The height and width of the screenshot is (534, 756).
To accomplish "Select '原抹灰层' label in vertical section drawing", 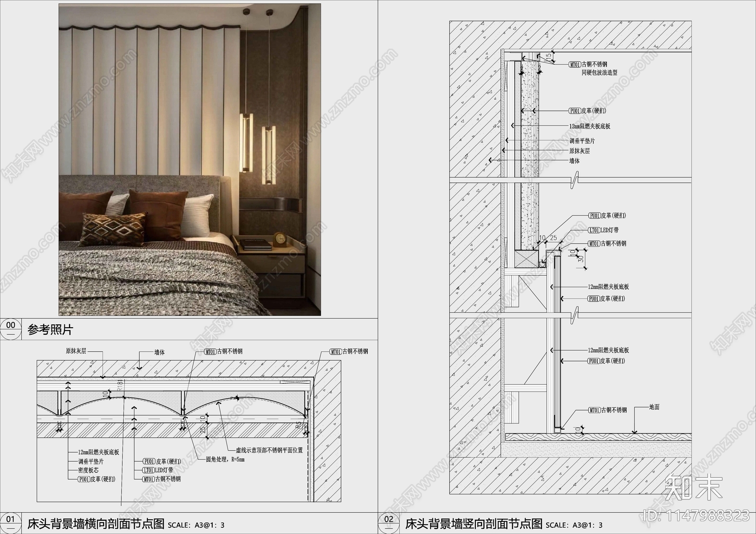I will pos(579,151).
